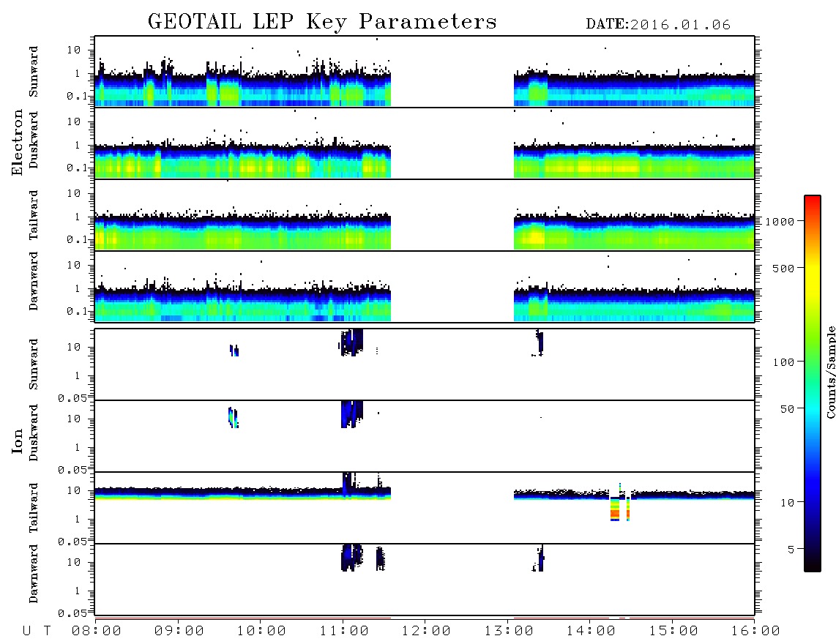The image size is (836, 644).
Task: Click the Ion Sunward 0.05 axis tick label
Action: pos(72,397)
